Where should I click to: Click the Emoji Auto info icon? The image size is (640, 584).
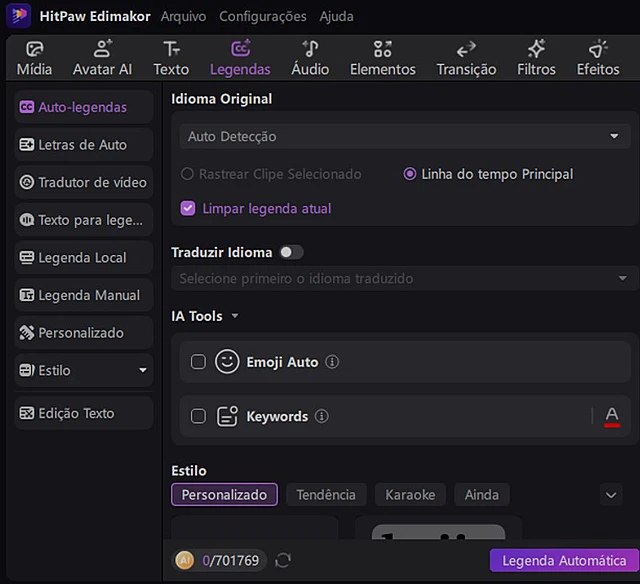332,362
